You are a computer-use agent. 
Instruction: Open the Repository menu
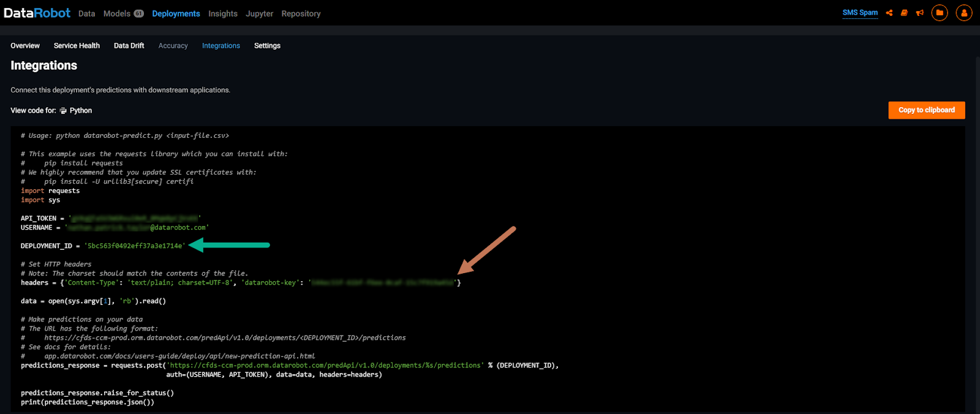coord(301,13)
